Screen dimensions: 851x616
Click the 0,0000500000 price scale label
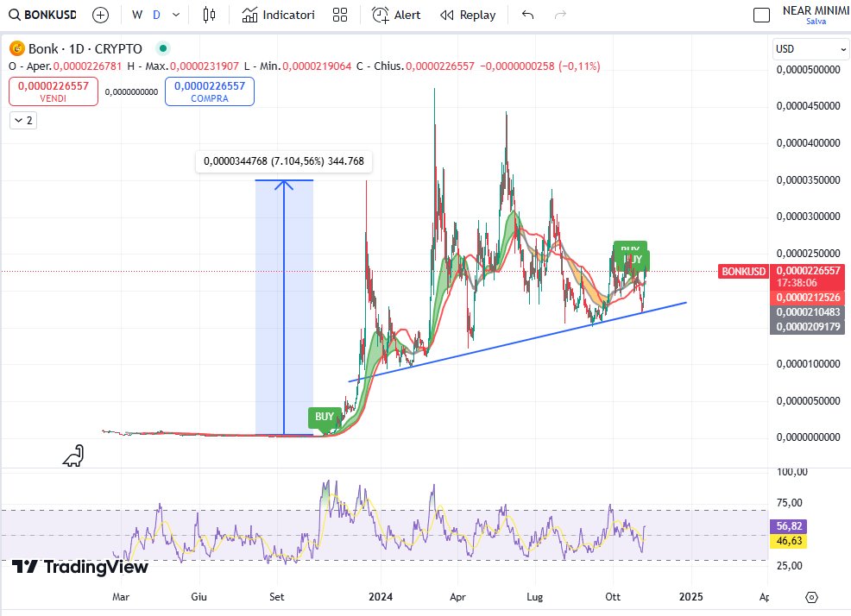click(x=808, y=70)
